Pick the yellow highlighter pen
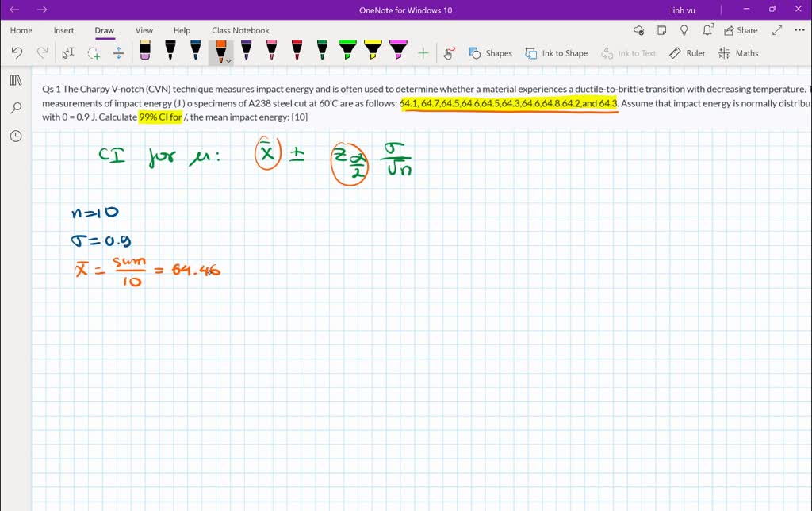Viewport: 812px width, 511px height. click(x=373, y=52)
